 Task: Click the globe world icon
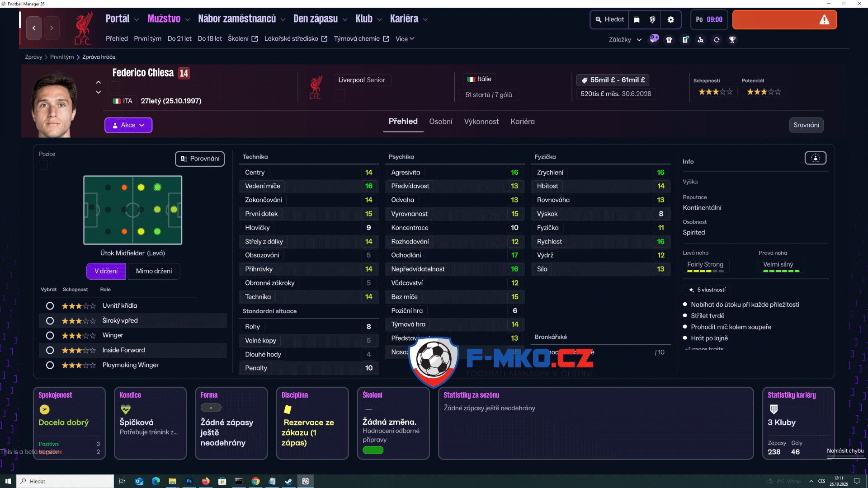(x=652, y=19)
